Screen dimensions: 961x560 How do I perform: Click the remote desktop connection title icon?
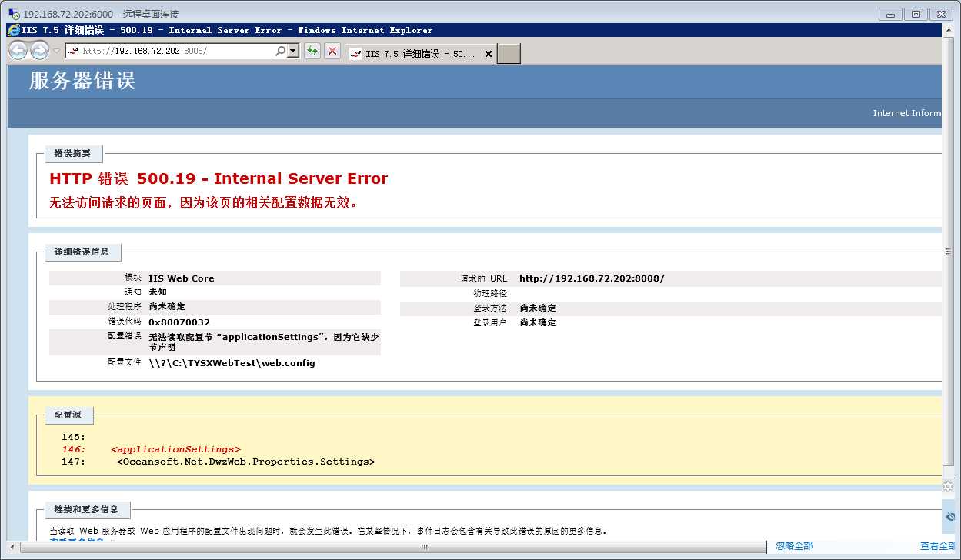coord(14,14)
